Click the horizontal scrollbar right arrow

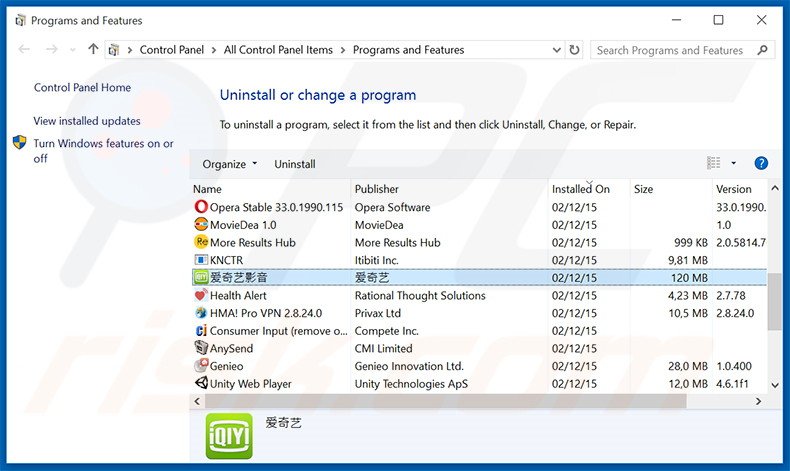point(758,401)
